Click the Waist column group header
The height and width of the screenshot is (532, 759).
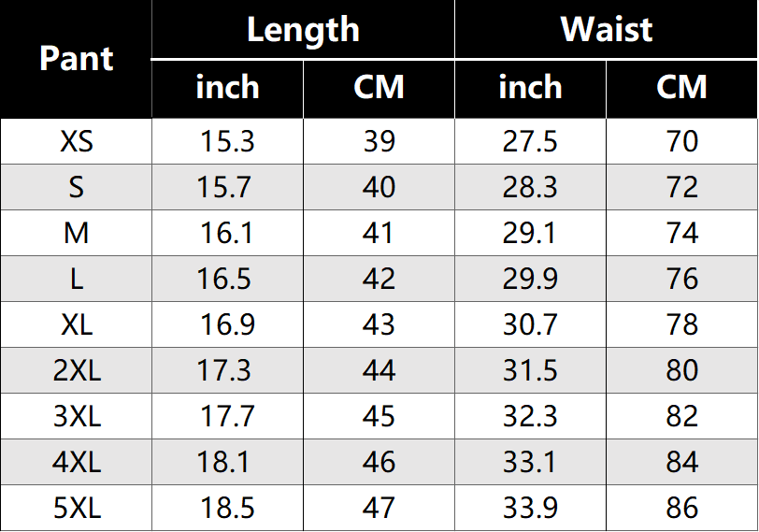[606, 30]
